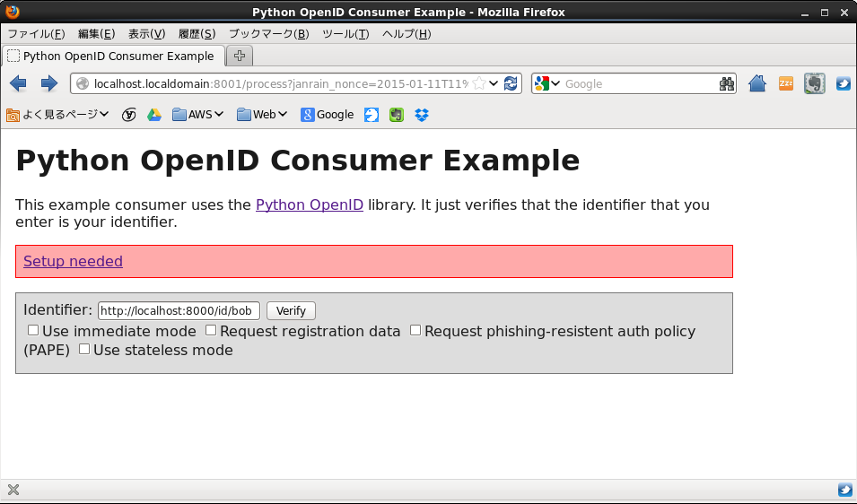The height and width of the screenshot is (504, 857).
Task: Click the Forward navigation arrow
Action: coord(49,83)
